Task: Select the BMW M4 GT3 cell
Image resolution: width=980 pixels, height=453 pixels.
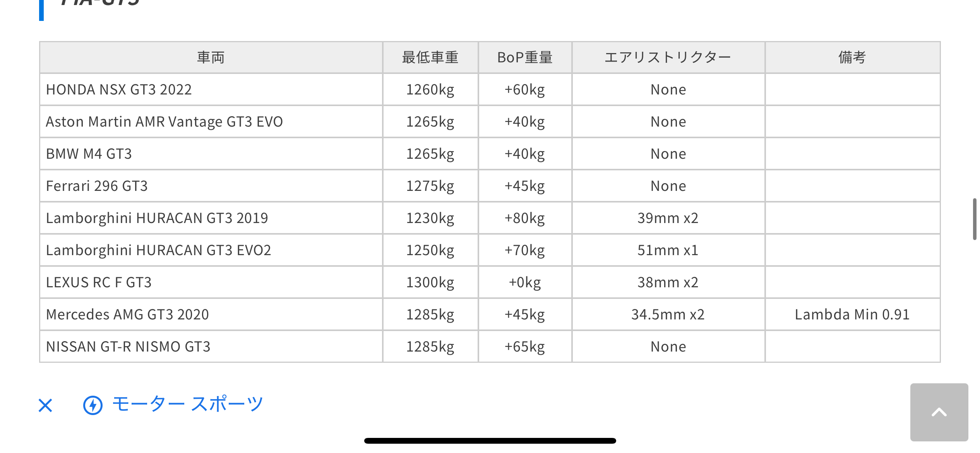Action: click(x=89, y=154)
